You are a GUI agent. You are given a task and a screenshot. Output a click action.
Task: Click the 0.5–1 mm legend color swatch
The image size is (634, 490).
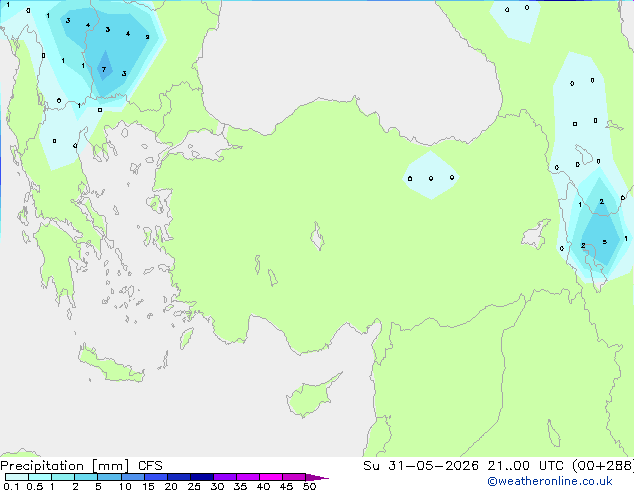(x=40, y=477)
